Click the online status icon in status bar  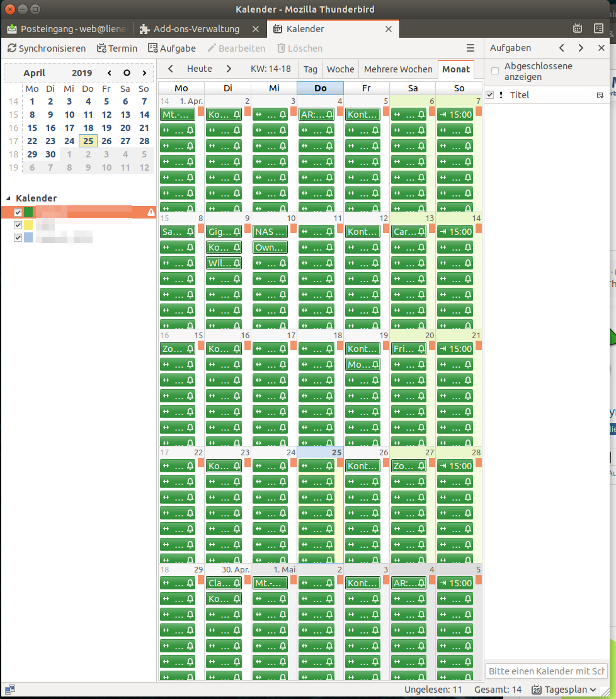(10, 690)
